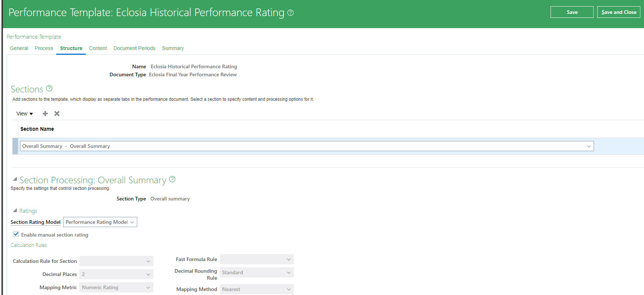Click the Performance Template breadcrumb text
This screenshot has width=644, height=295.
tap(34, 37)
